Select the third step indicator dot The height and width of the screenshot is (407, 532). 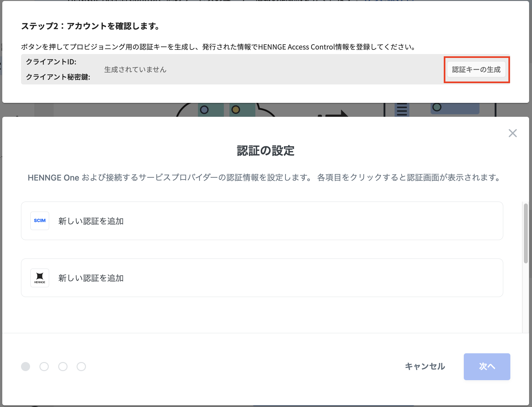click(x=63, y=367)
